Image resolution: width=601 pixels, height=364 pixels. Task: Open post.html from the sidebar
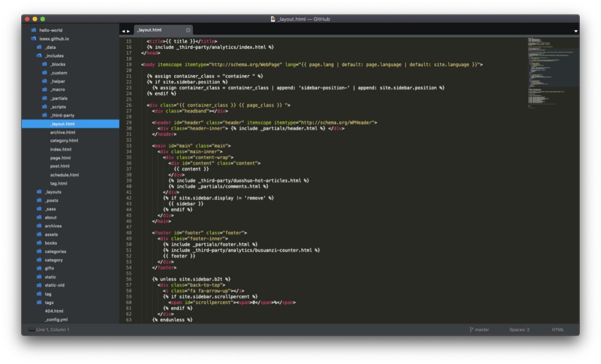click(x=60, y=166)
